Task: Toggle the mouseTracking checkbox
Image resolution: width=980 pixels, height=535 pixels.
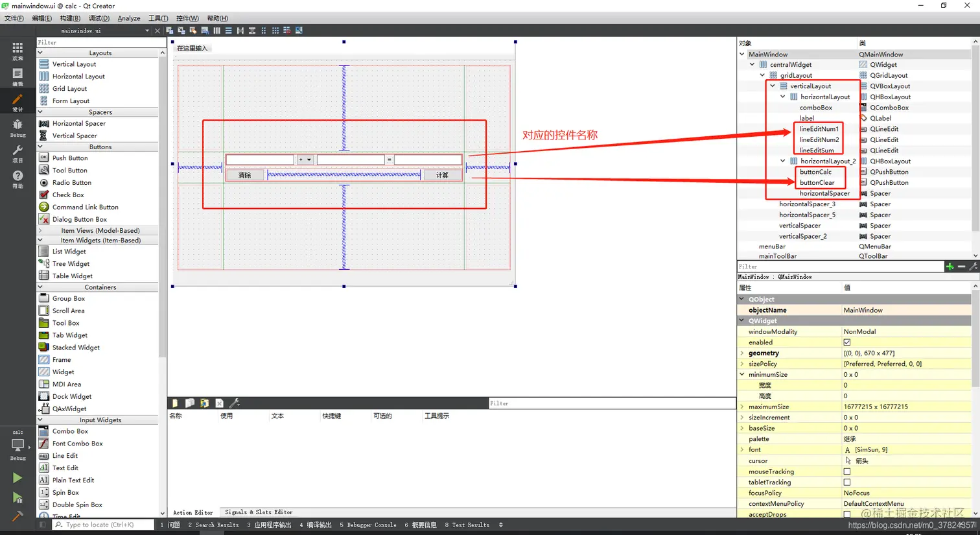Action: 846,471
